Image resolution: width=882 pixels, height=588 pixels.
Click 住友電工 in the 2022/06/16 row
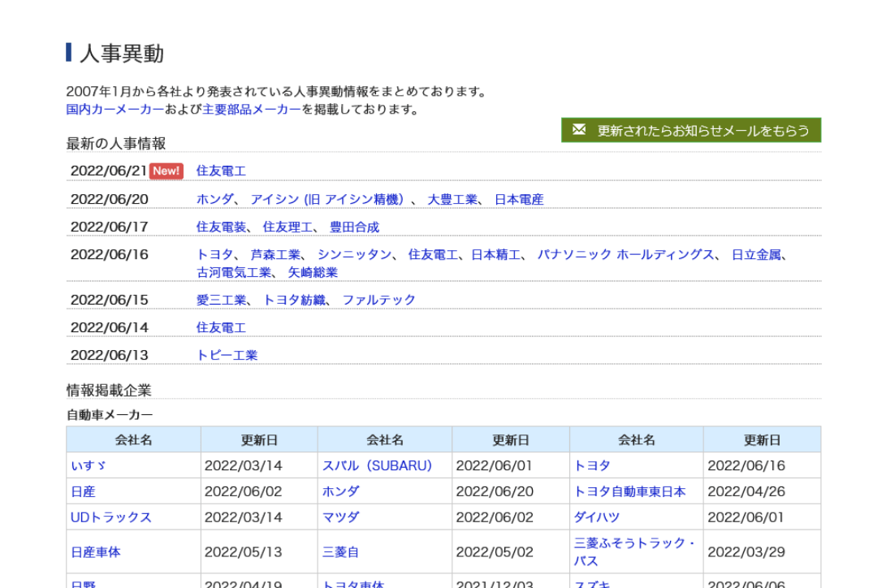433,254
